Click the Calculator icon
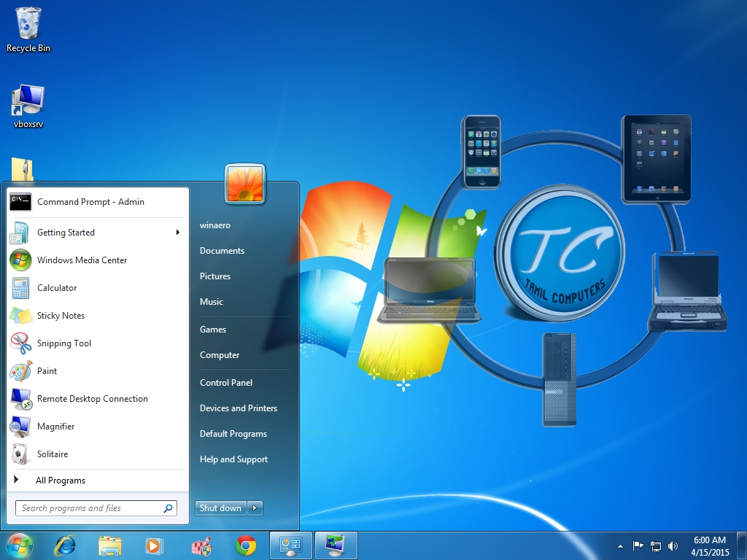This screenshot has height=560, width=747. click(20, 288)
